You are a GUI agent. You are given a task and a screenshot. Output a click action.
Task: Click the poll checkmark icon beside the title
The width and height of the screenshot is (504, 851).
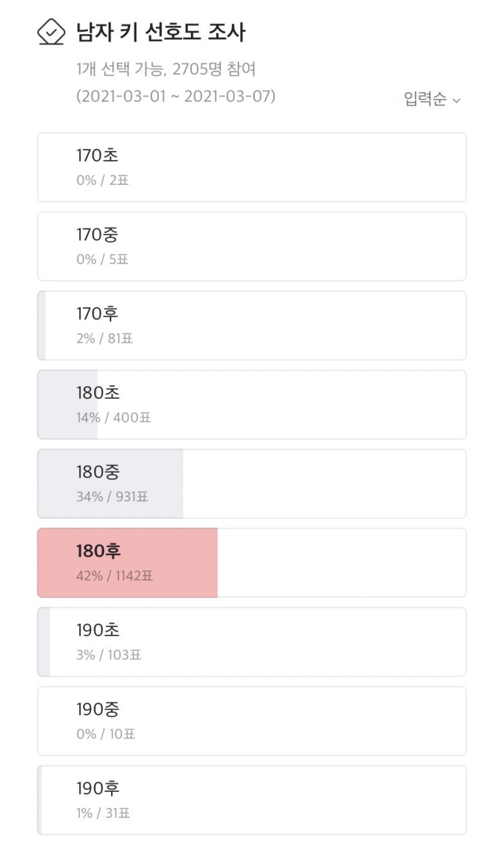[51, 32]
